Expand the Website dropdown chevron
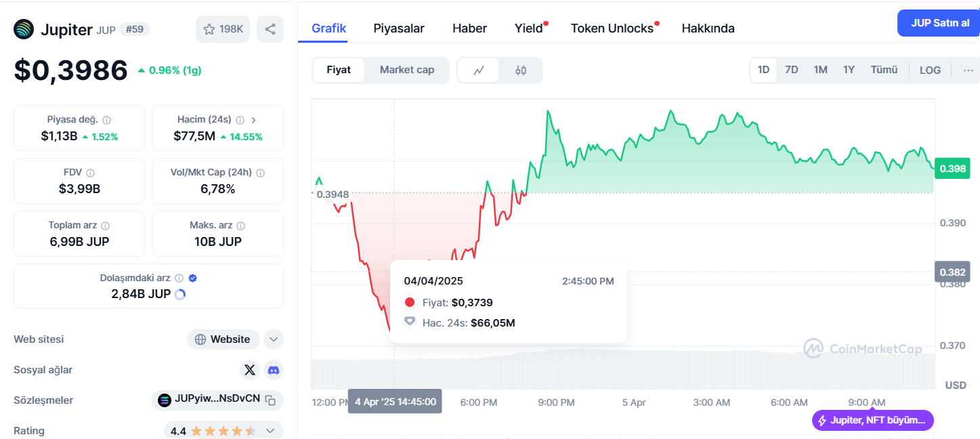The width and height of the screenshot is (980, 439). [x=274, y=339]
